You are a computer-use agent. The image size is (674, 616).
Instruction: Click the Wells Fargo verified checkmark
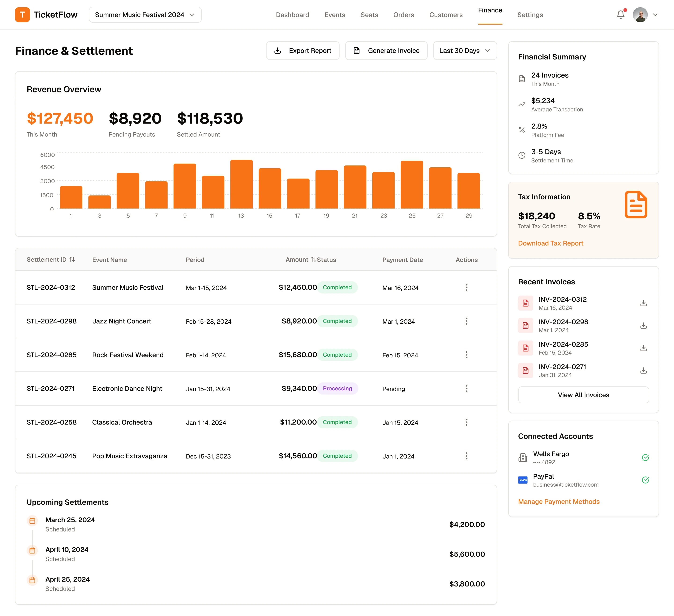tap(645, 458)
